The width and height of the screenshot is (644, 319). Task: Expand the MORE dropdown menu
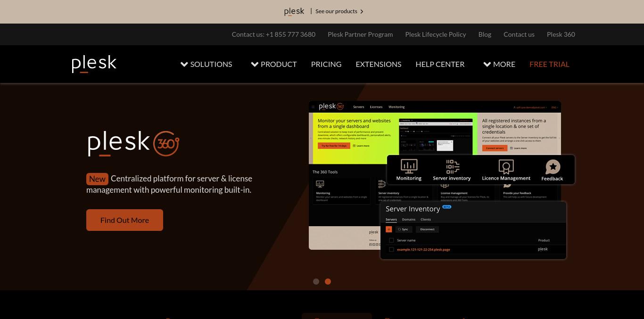click(x=499, y=64)
